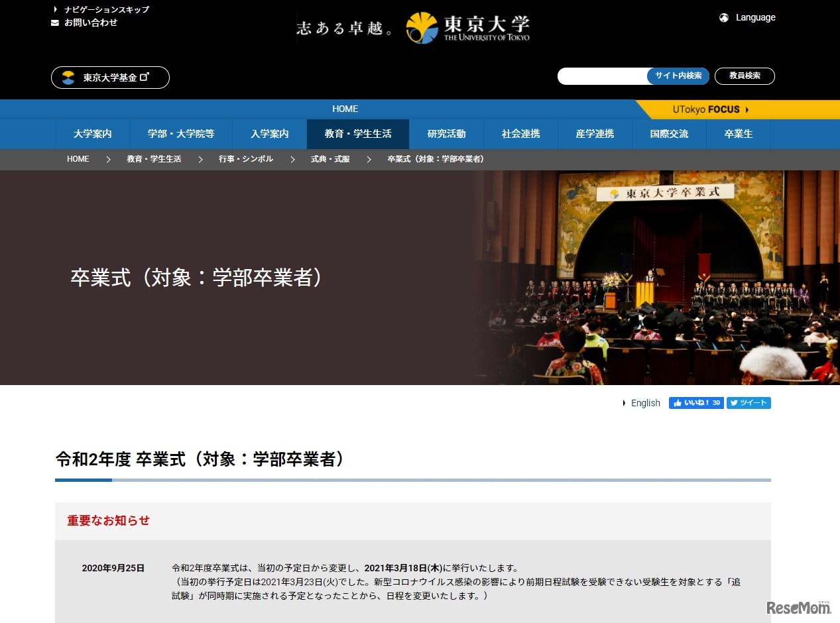
Task: Click the 志ある卓越。 slogan banner
Action: coord(345,28)
